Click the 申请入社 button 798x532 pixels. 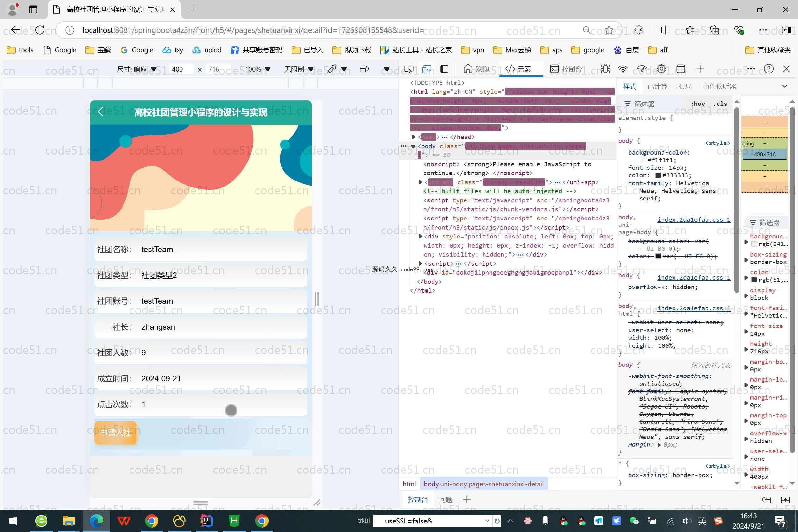115,433
